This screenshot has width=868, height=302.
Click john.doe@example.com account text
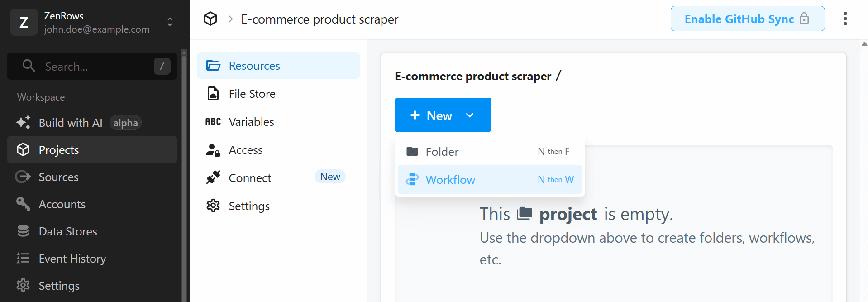97,29
